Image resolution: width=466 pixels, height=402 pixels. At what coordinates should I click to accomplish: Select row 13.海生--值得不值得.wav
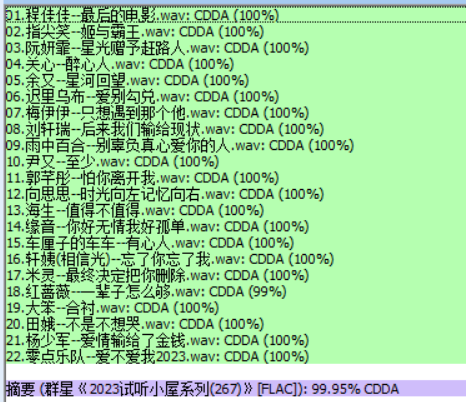(236, 210)
